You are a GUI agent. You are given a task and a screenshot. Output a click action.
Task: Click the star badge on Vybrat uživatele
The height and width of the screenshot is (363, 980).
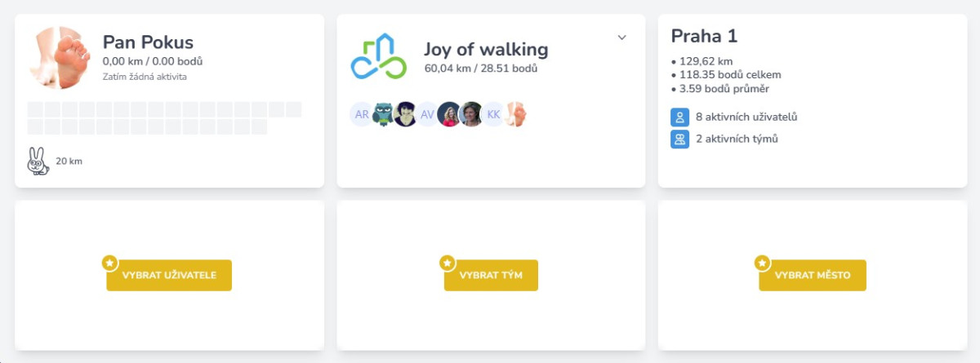[x=109, y=263]
